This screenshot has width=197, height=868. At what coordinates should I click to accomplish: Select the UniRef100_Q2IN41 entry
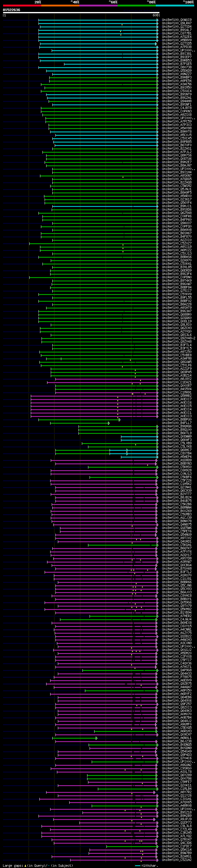[x=177, y=487]
